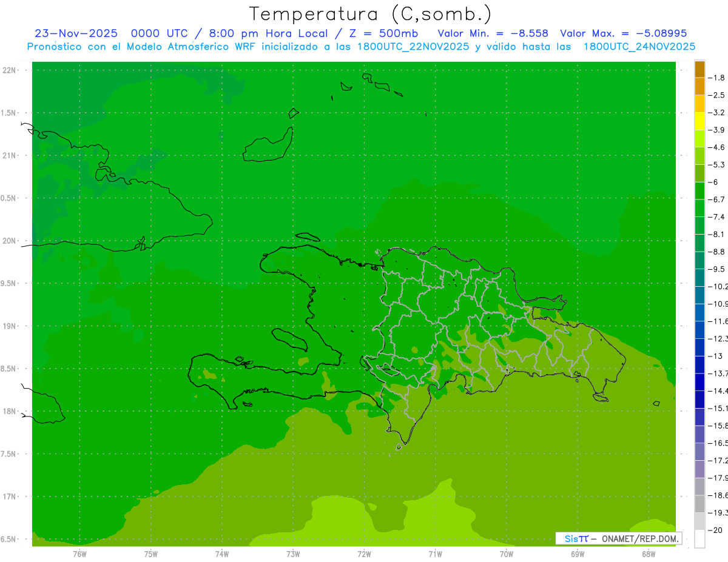The width and height of the screenshot is (728, 562).
Task: Click the "19N" latitude label
Action: click(x=10, y=326)
